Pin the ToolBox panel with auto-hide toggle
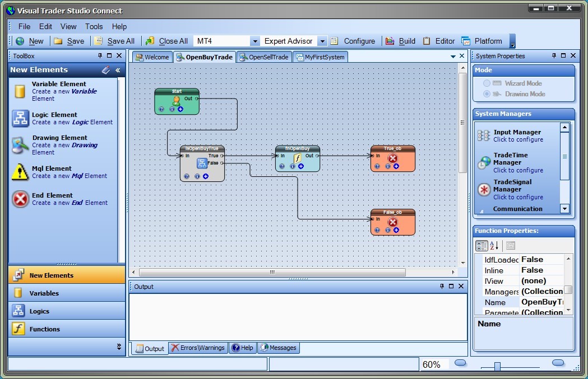Image resolution: width=588 pixels, height=379 pixels. (x=100, y=56)
